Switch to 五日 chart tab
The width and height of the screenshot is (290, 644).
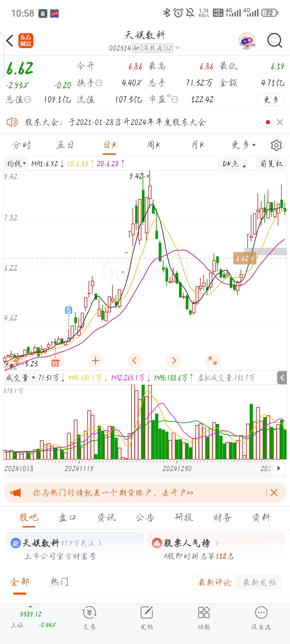65,145
